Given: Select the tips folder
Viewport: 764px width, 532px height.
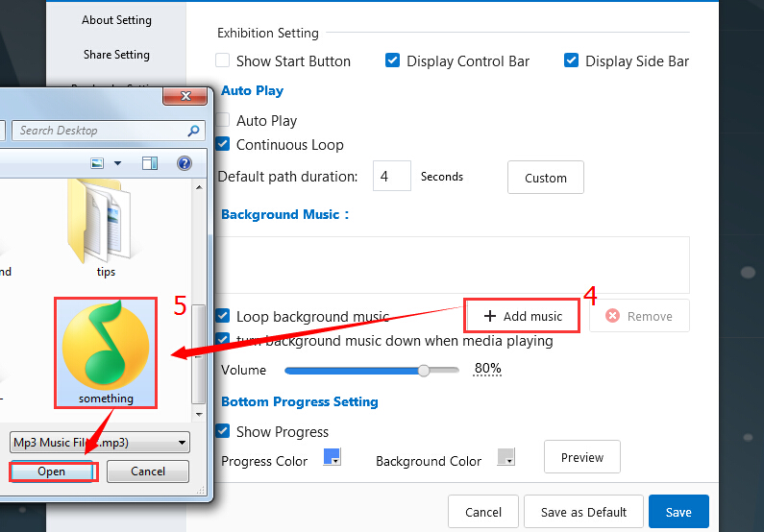Looking at the screenshot, I should click(105, 229).
